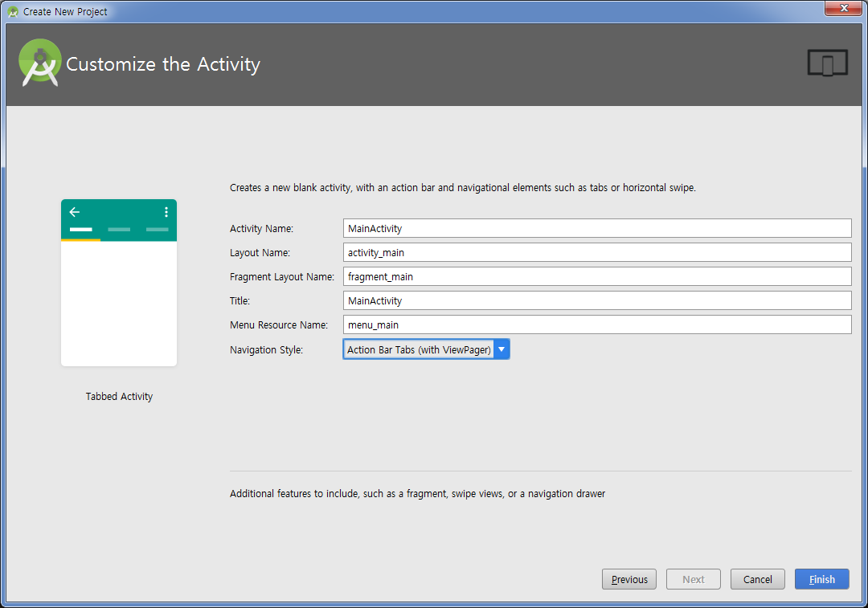868x608 pixels.
Task: Click the phone and tablet form factor icon
Action: tap(828, 63)
